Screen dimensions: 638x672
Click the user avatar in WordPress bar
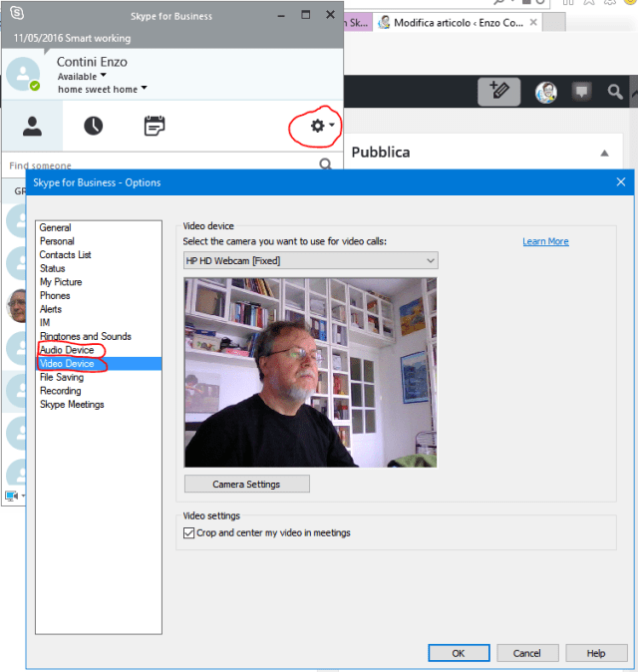coord(546,92)
